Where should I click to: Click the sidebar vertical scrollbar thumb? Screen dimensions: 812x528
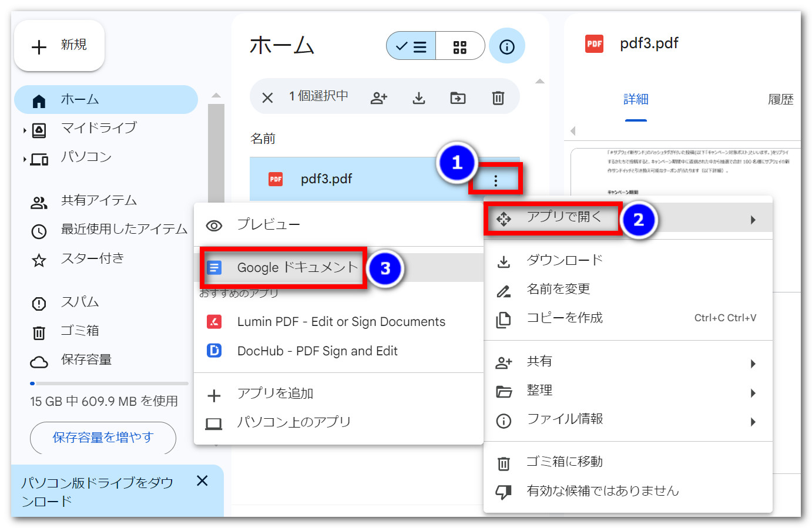pos(216,153)
